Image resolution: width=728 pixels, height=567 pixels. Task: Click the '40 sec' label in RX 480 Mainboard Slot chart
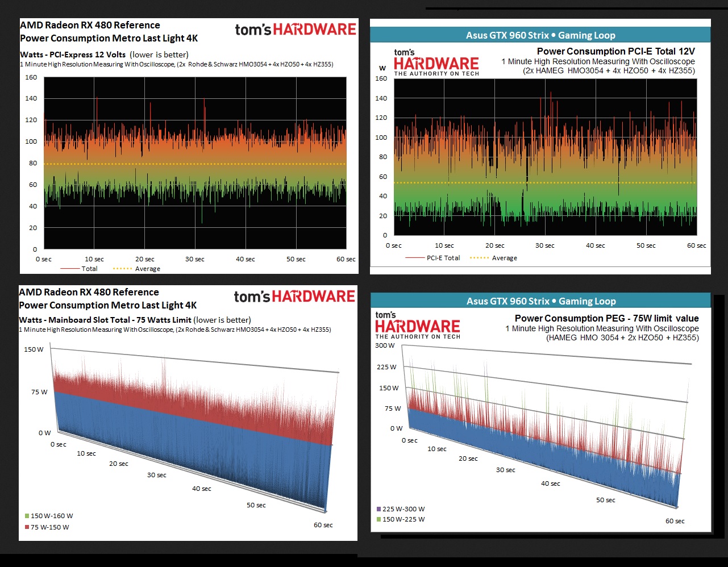[x=202, y=489]
